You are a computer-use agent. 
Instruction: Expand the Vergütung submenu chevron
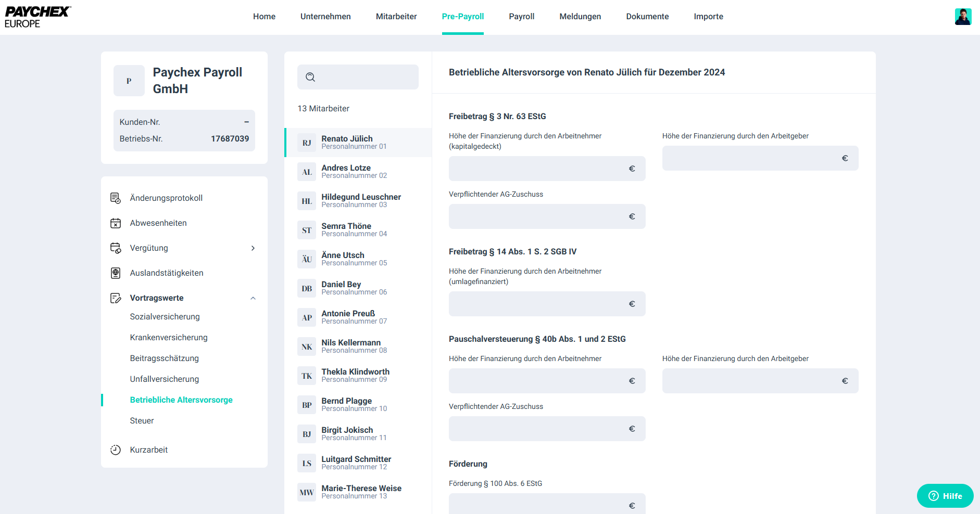253,248
